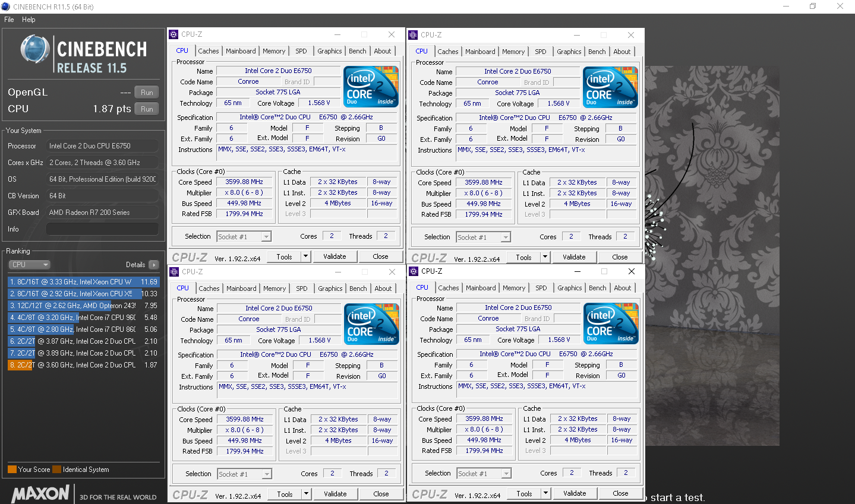Screen dimensions: 855x504
Task: Switch to About tab in bottom-left CPU-Z
Action: 383,289
